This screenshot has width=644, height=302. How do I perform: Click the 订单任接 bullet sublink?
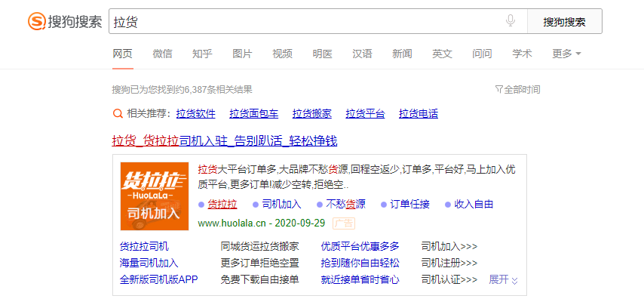click(x=410, y=204)
